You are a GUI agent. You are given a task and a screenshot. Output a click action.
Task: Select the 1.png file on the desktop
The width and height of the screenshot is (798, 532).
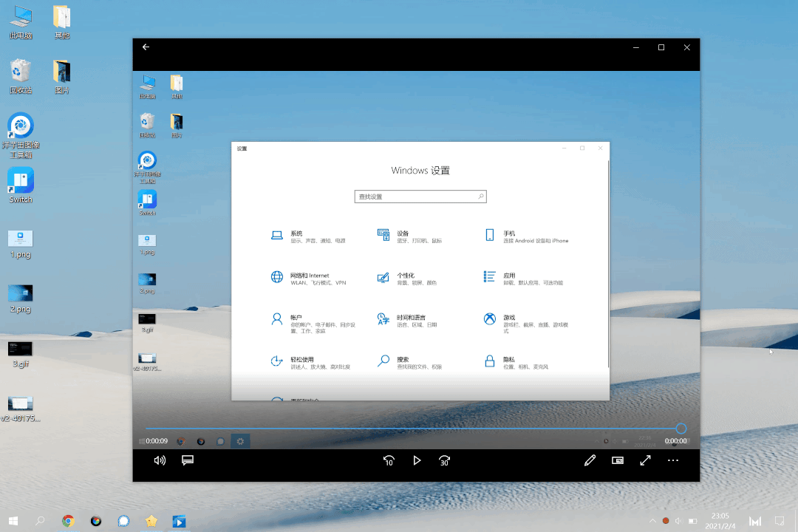(21, 245)
